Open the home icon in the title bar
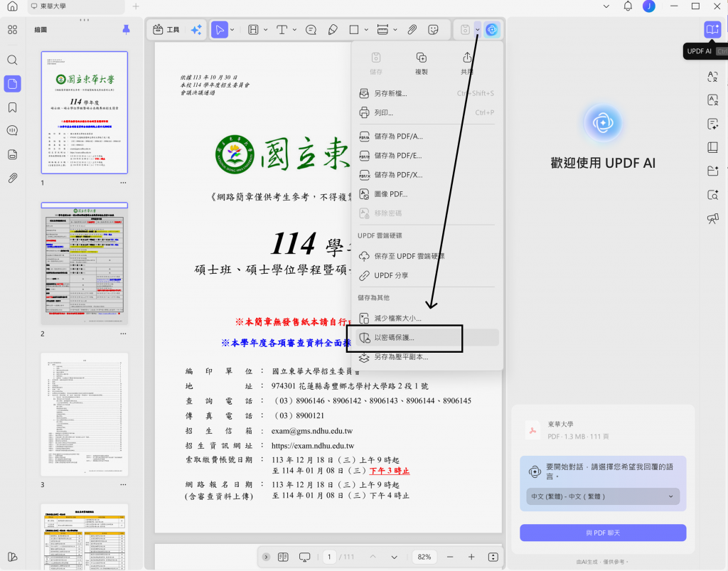This screenshot has height=571, width=728. click(13, 6)
